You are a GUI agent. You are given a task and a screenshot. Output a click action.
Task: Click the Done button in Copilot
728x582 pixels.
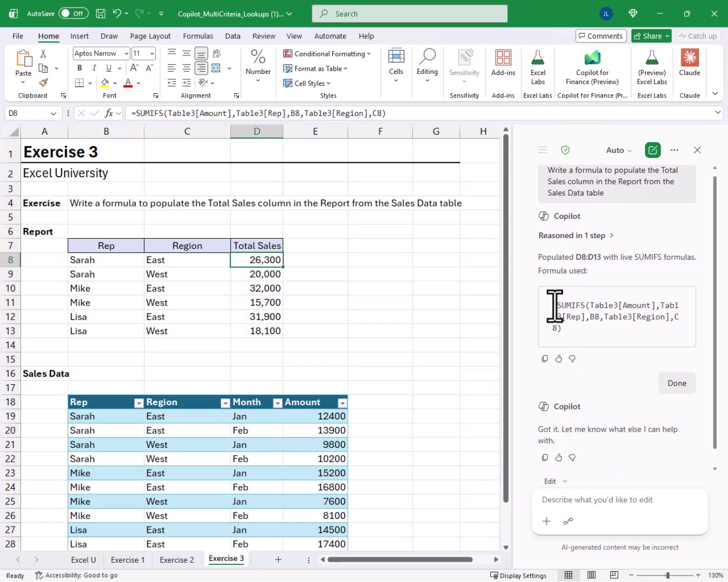click(677, 383)
